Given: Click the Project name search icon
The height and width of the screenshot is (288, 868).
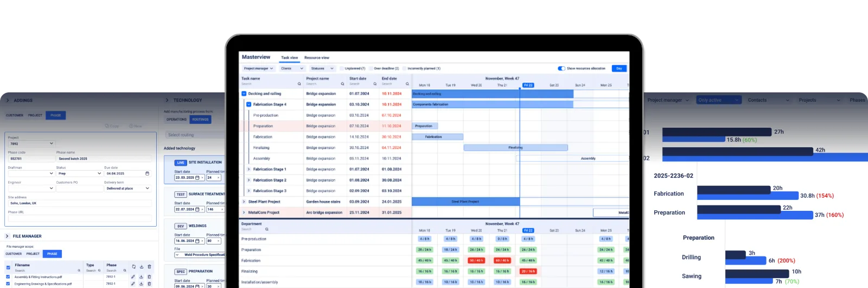Looking at the screenshot, I should [342, 84].
